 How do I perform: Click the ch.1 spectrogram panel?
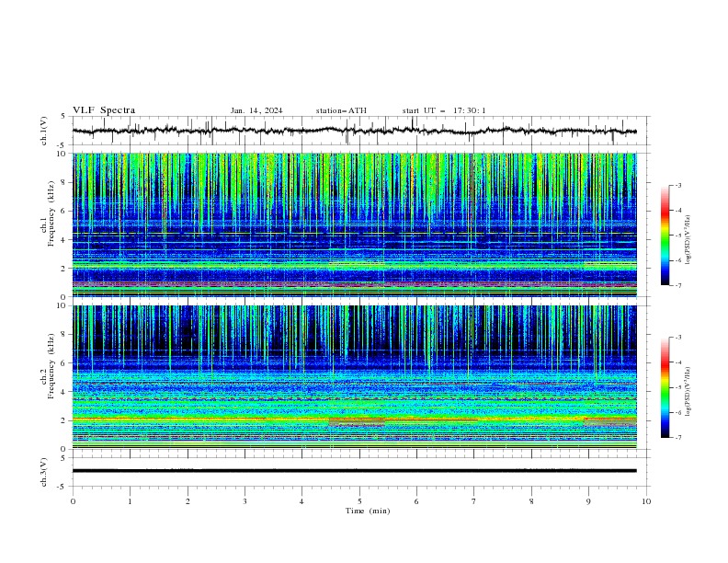(x=355, y=224)
